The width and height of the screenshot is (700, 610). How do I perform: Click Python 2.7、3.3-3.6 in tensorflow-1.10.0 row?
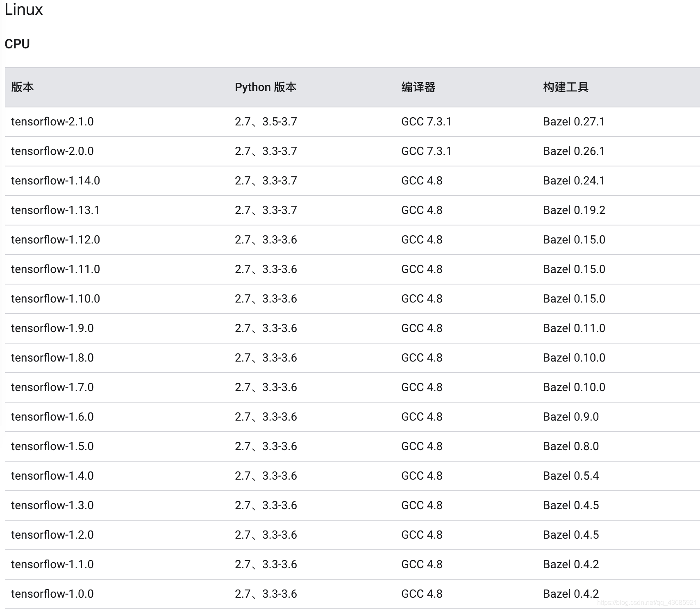click(266, 299)
